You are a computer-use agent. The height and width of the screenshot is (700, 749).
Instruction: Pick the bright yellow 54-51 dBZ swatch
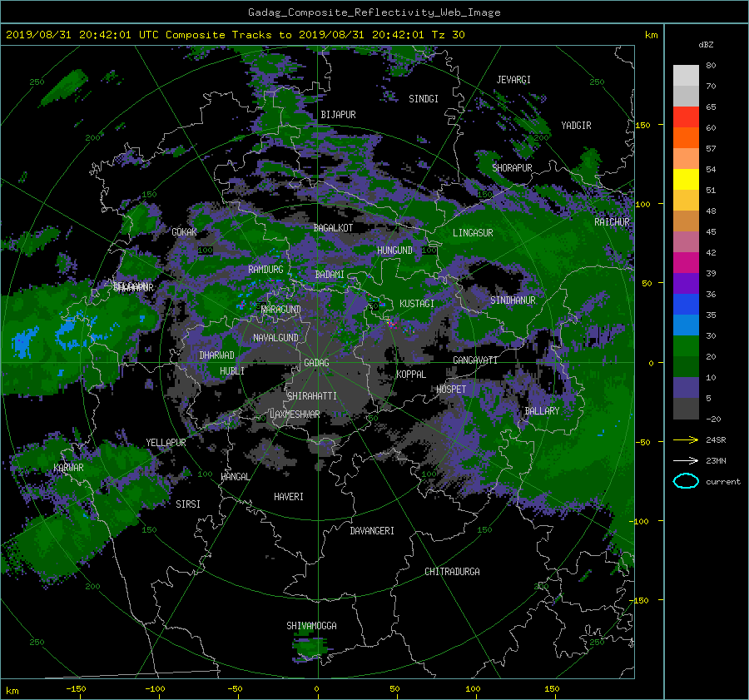coord(686,179)
